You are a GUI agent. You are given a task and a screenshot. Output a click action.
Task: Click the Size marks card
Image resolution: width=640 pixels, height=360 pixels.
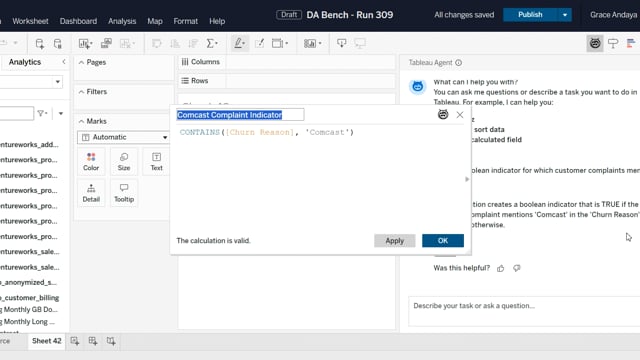pyautogui.click(x=124, y=162)
